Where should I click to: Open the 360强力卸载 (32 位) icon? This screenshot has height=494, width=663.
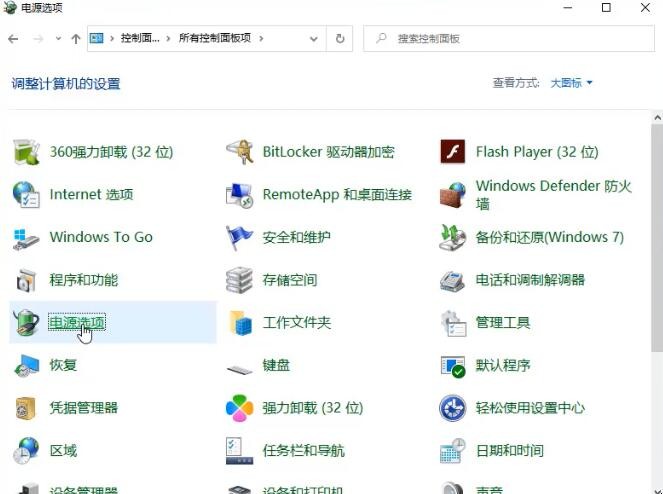pyautogui.click(x=26, y=151)
